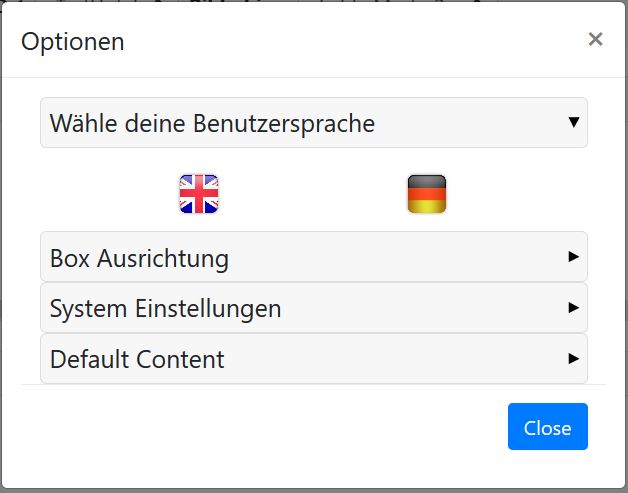Screen dimensions: 628x493
Task: Select the British flag for English
Action: [198, 194]
